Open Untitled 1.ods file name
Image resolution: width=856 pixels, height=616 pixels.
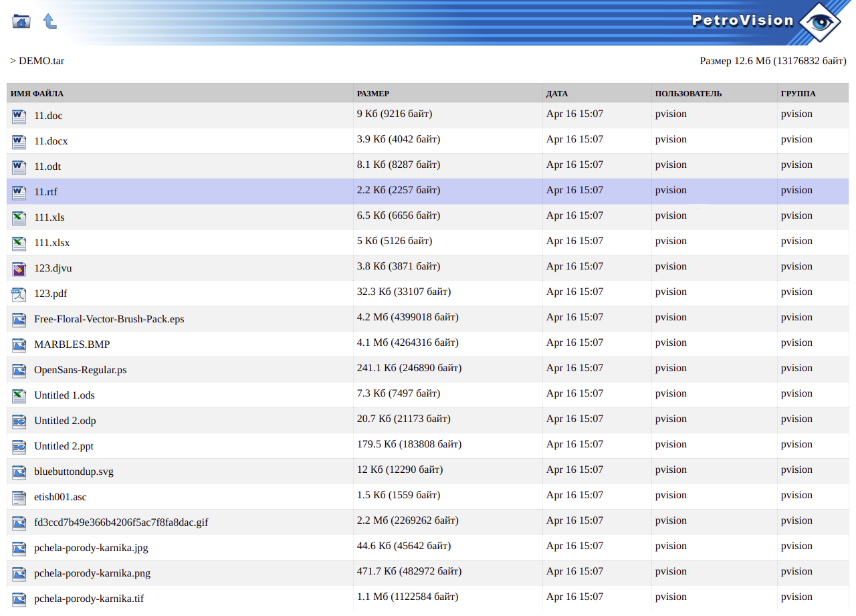coord(64,395)
